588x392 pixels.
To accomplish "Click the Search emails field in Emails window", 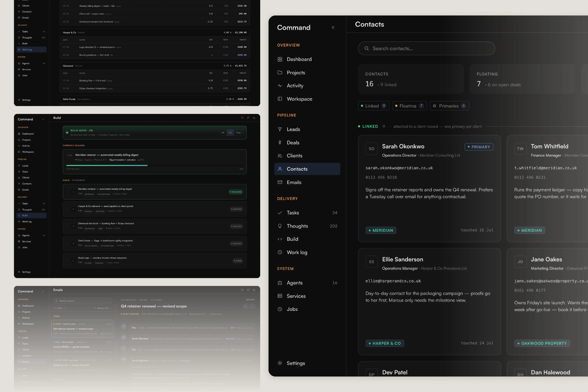I will [83, 301].
